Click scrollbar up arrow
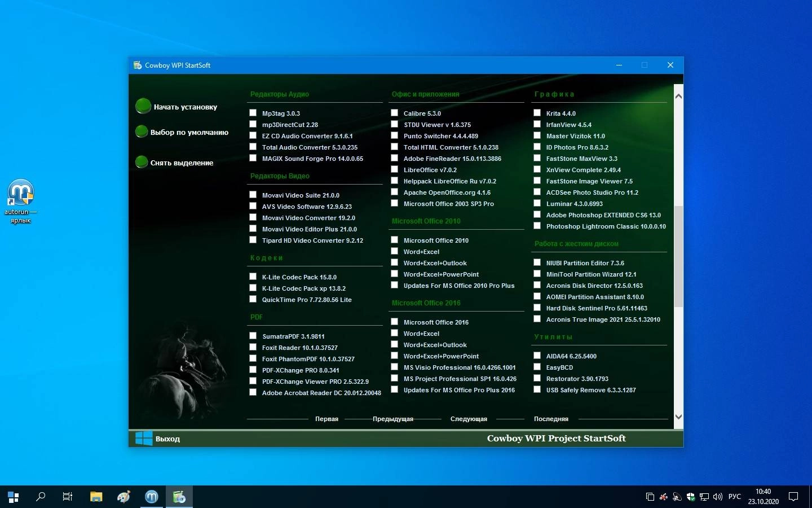The height and width of the screenshot is (508, 812). pyautogui.click(x=678, y=96)
